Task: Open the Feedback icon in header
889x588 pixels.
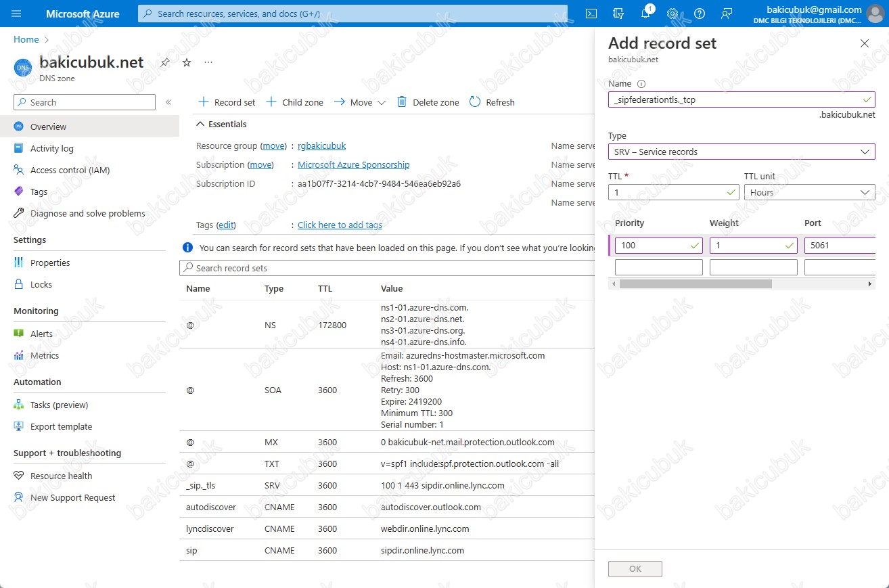Action: click(727, 14)
